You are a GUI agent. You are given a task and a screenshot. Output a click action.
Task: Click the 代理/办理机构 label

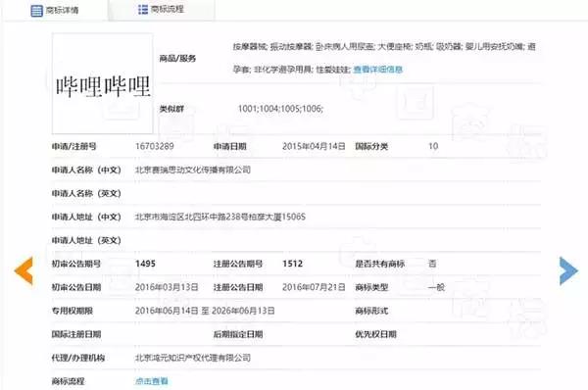(78, 358)
